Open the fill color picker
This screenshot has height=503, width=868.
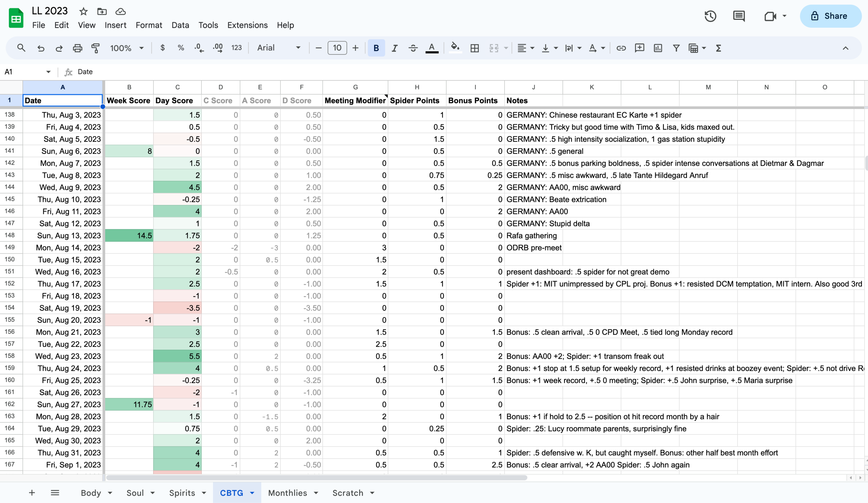click(455, 48)
